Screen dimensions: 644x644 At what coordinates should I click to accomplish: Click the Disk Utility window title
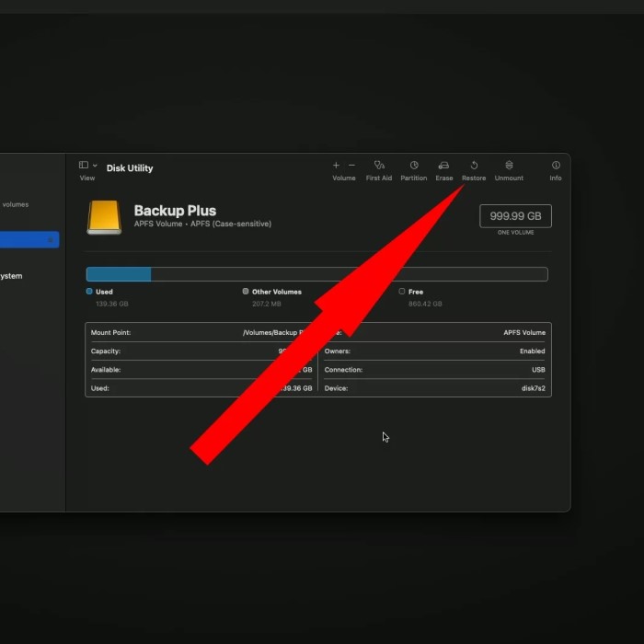(130, 168)
